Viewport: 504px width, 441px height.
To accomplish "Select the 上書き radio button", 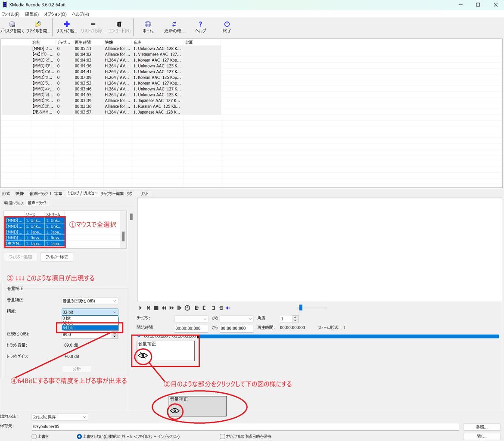I will pos(34,437).
